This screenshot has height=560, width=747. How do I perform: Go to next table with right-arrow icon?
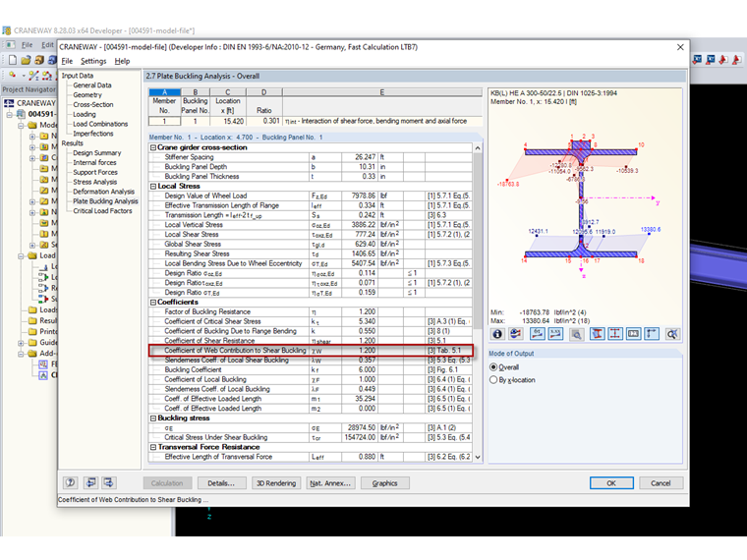coord(109,482)
